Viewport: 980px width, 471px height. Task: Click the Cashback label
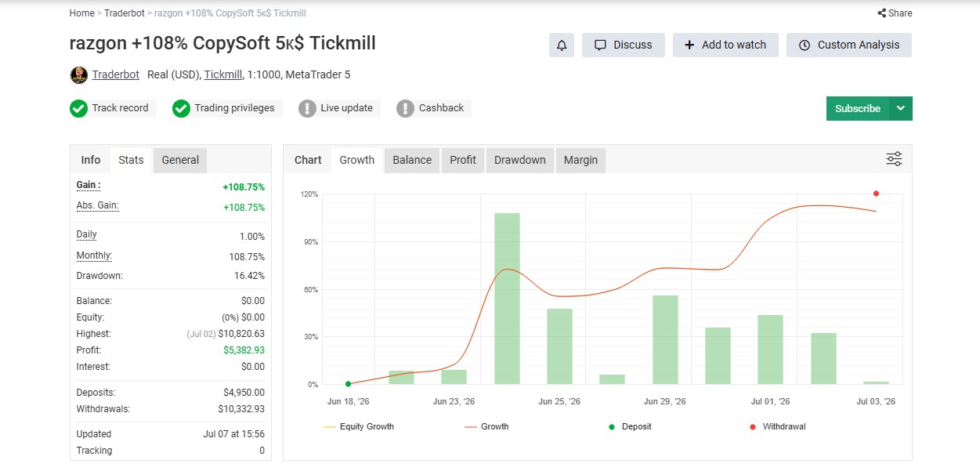(441, 108)
